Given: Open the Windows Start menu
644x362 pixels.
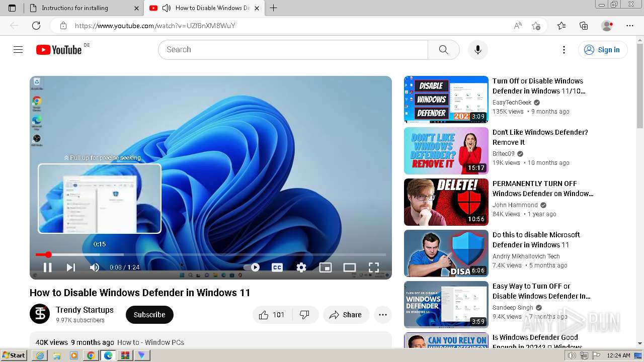Looking at the screenshot, I should 14,355.
